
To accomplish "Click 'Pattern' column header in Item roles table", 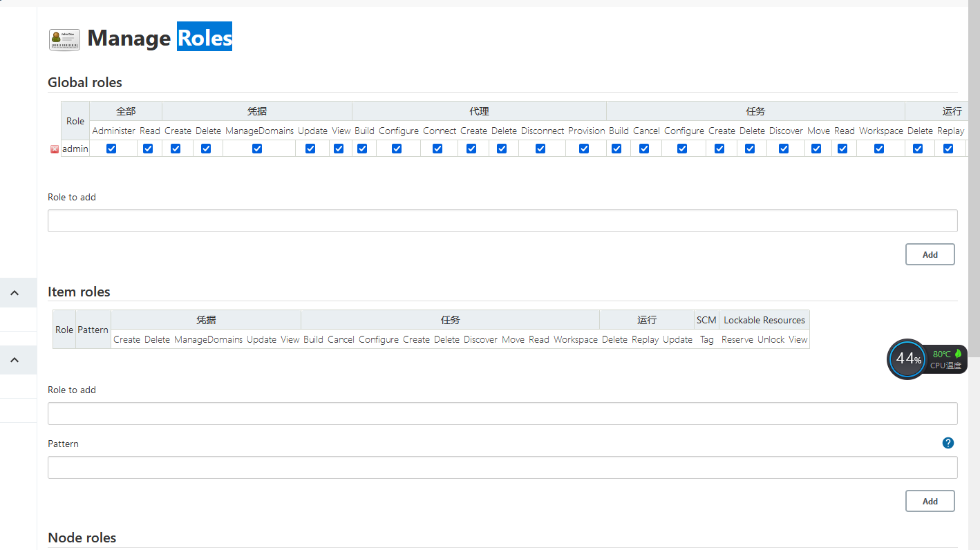I will (x=93, y=330).
